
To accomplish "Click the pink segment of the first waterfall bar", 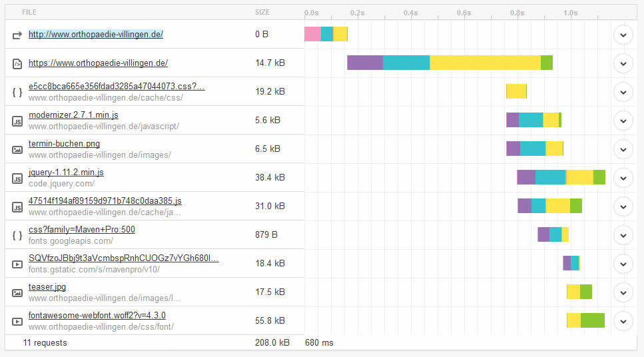I will pyautogui.click(x=312, y=34).
